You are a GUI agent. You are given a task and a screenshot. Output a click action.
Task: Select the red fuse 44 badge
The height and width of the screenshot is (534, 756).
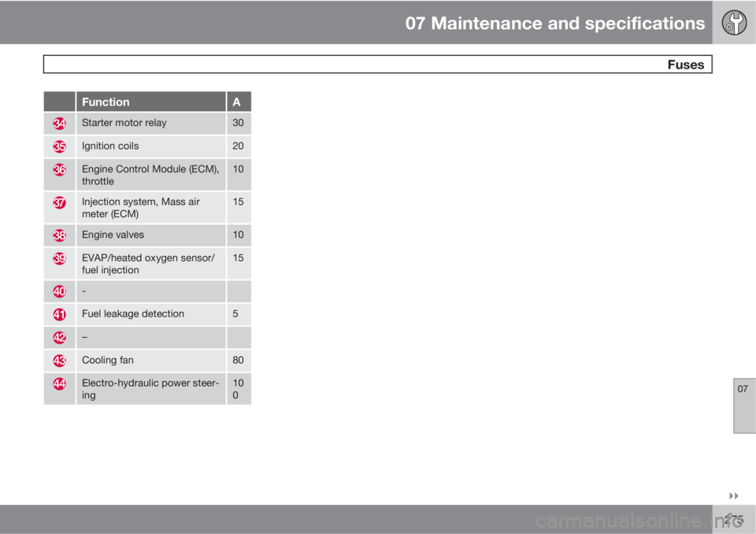[59, 384]
